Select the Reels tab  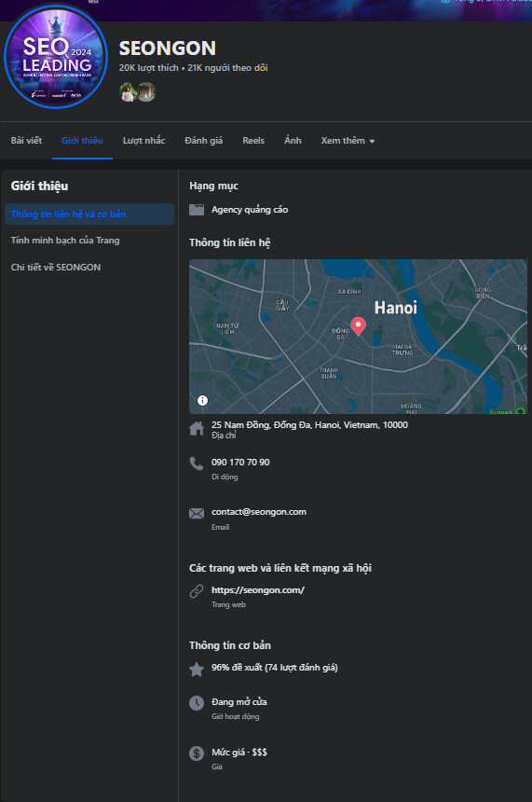pos(253,140)
